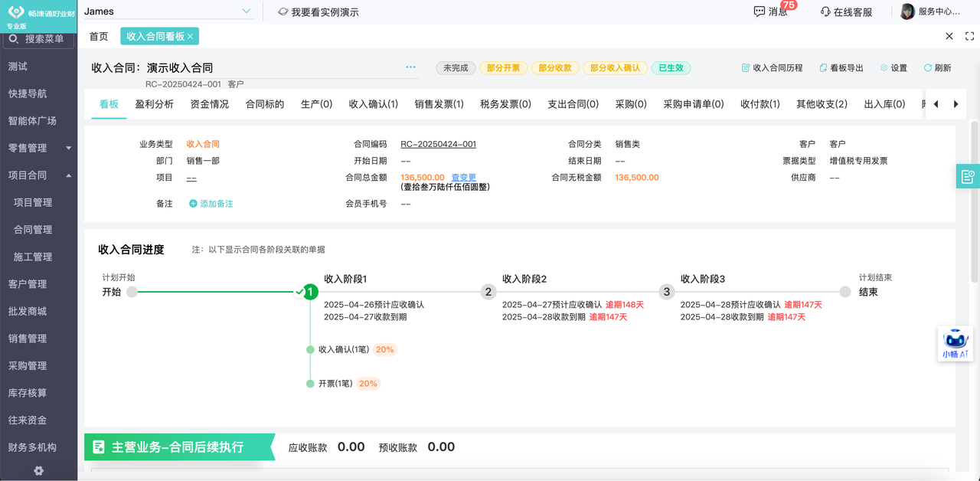Close all tabs with the X icon
Viewport: 980px width, 481px height.
949,36
